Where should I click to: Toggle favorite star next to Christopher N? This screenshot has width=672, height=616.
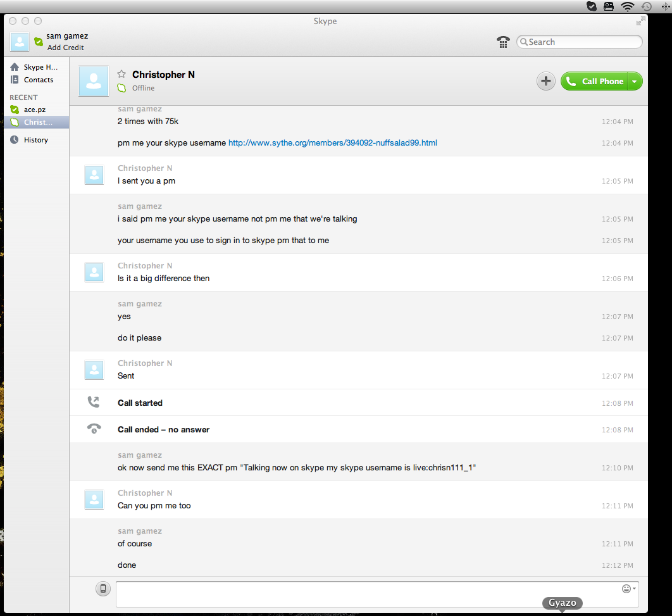[x=121, y=74]
